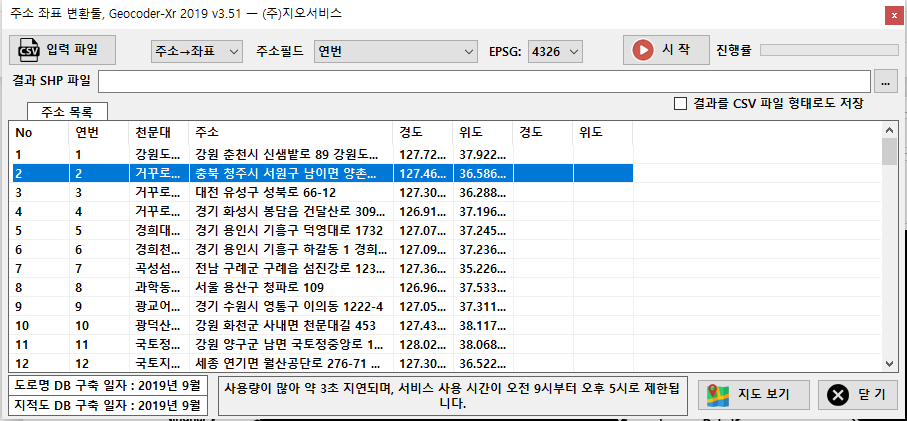Select row with 경기 화성시 봉담읍 건달산로
907x421 pixels.
(323, 212)
